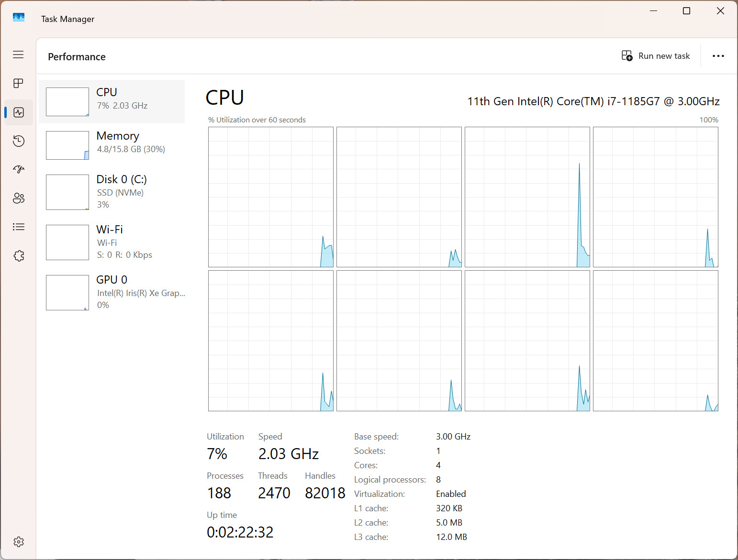This screenshot has height=560, width=738.
Task: Select the CPU resource entry
Action: coord(112,101)
